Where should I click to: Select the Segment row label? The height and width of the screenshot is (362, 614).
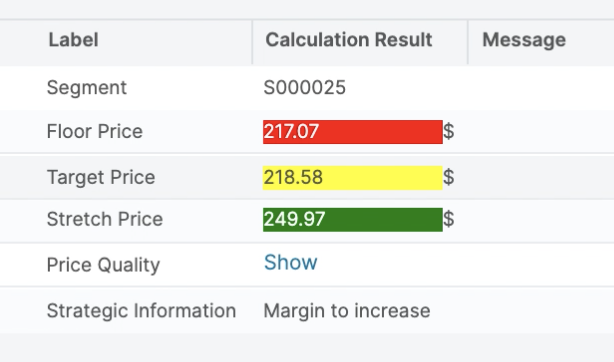(x=87, y=87)
